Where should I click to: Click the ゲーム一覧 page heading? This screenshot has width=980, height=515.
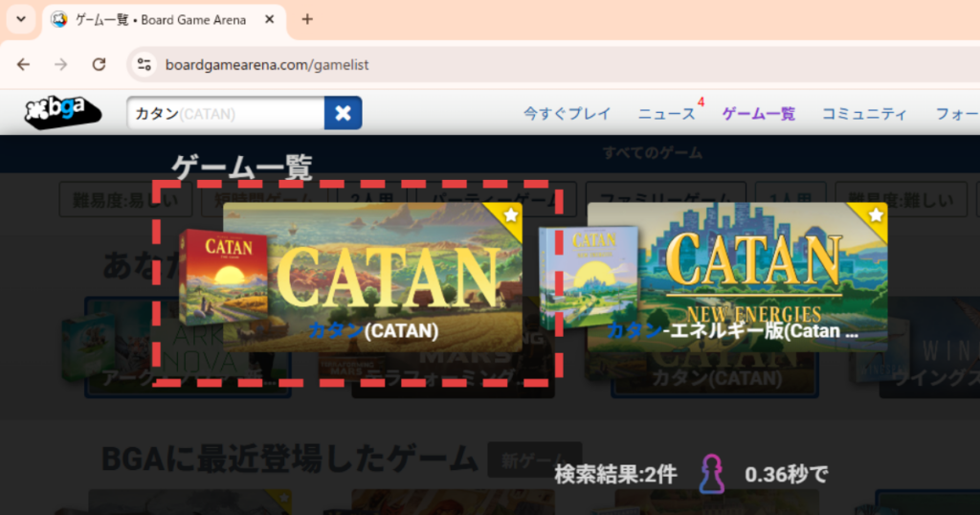point(242,167)
